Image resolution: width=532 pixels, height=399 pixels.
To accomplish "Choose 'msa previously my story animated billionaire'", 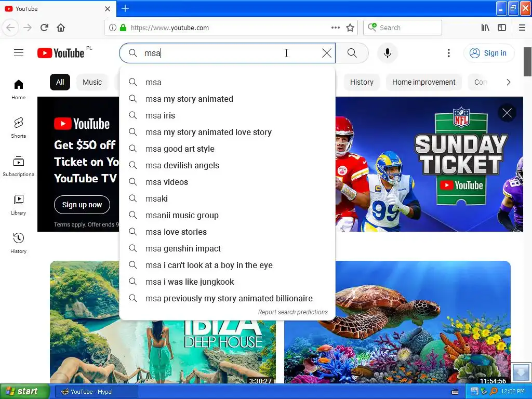I will click(x=228, y=298).
